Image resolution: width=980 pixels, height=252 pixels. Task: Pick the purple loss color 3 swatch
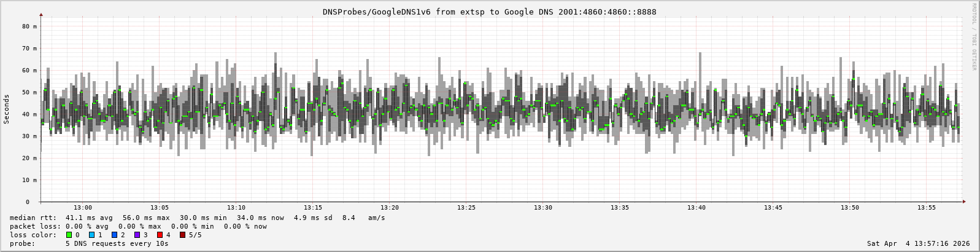click(x=137, y=235)
